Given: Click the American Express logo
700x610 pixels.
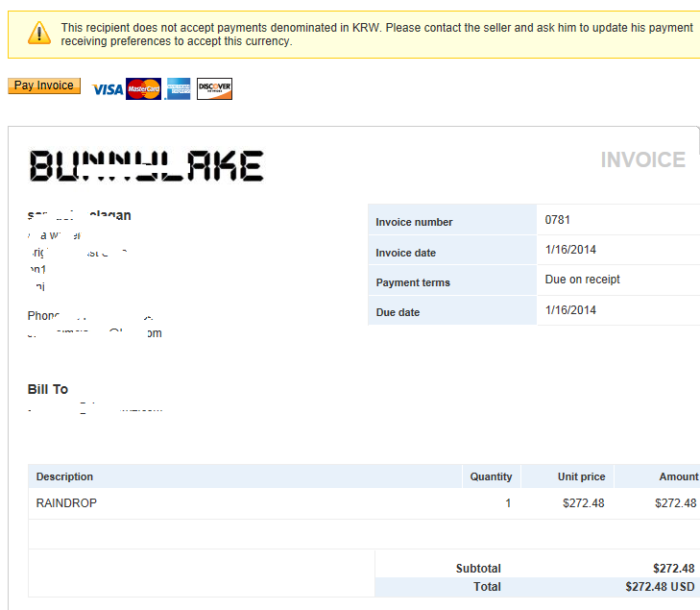Looking at the screenshot, I should [x=179, y=89].
